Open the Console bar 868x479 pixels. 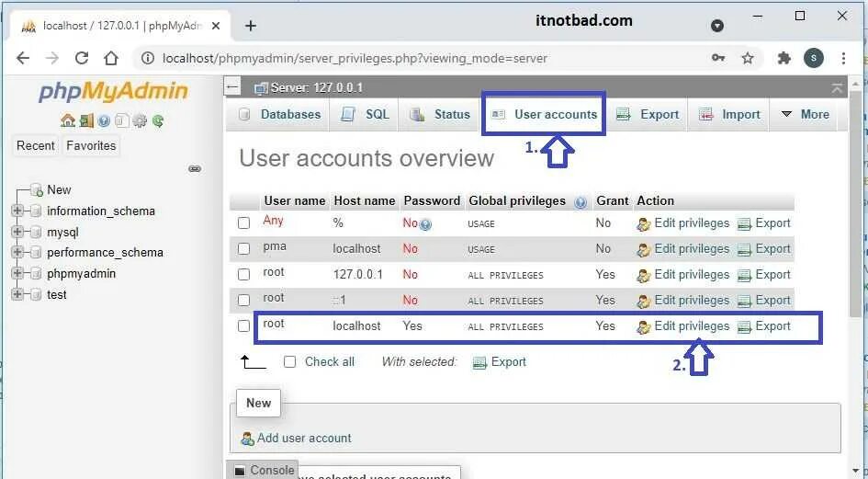(264, 470)
